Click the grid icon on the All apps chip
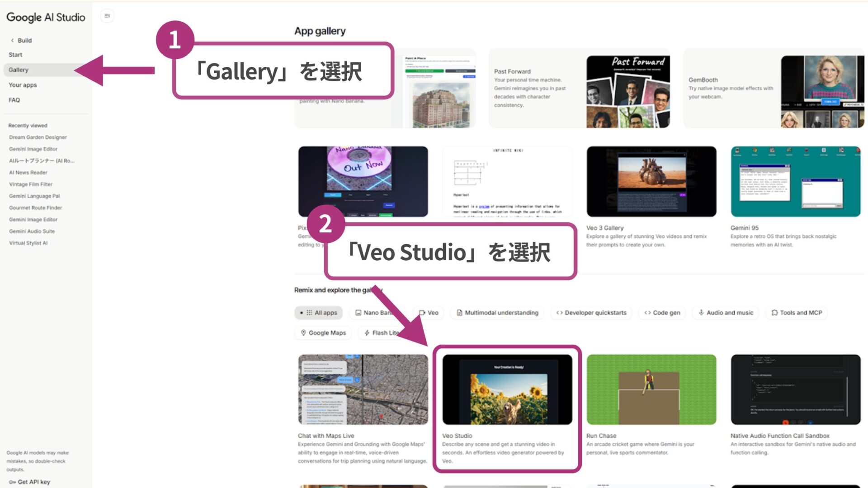The width and height of the screenshot is (868, 488). click(x=309, y=312)
